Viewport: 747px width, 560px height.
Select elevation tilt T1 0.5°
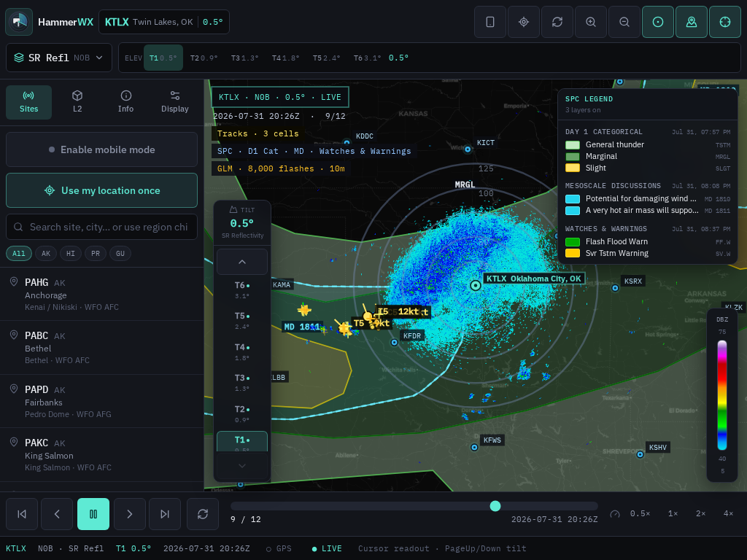click(x=163, y=58)
